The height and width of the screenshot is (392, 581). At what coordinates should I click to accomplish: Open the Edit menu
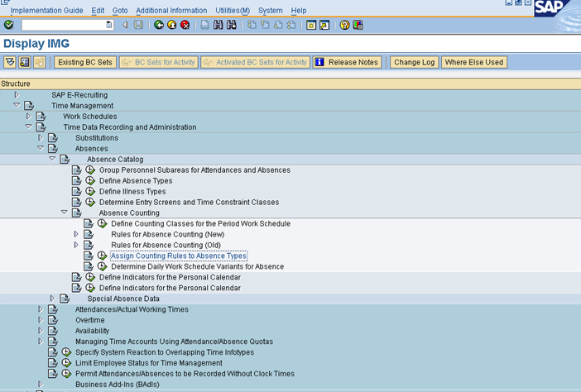pyautogui.click(x=98, y=11)
